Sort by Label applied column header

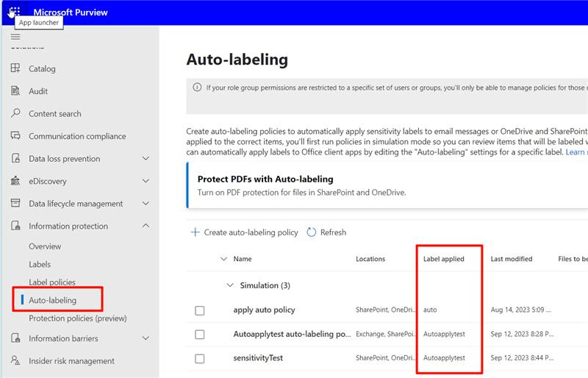click(x=444, y=259)
